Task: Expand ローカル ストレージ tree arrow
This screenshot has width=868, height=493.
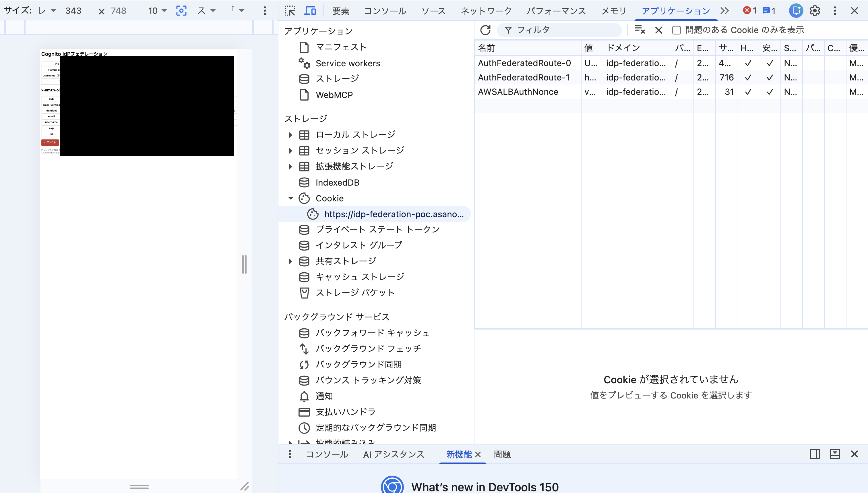Action: 290,135
